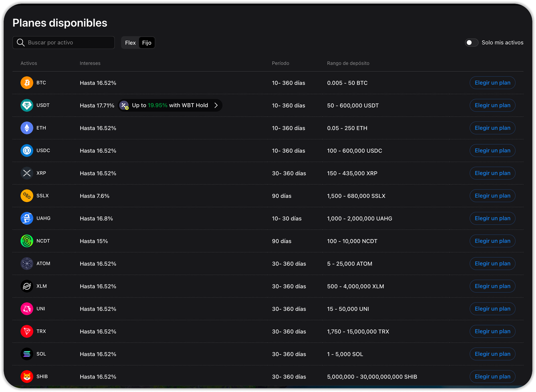The height and width of the screenshot is (392, 536).
Task: Click the Cosmos ATOM coin icon
Action: (27, 264)
